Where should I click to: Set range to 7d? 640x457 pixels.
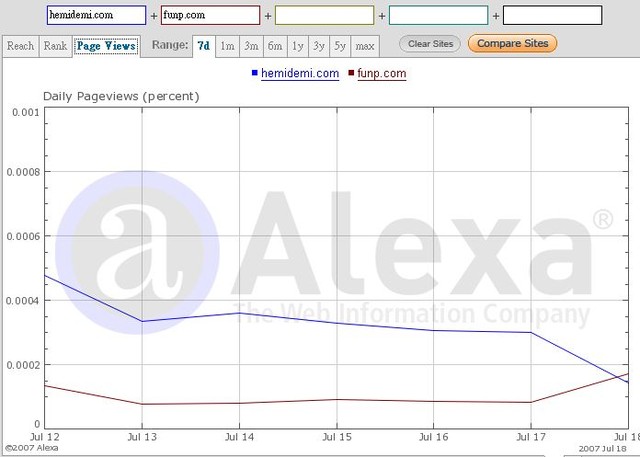pyautogui.click(x=204, y=46)
